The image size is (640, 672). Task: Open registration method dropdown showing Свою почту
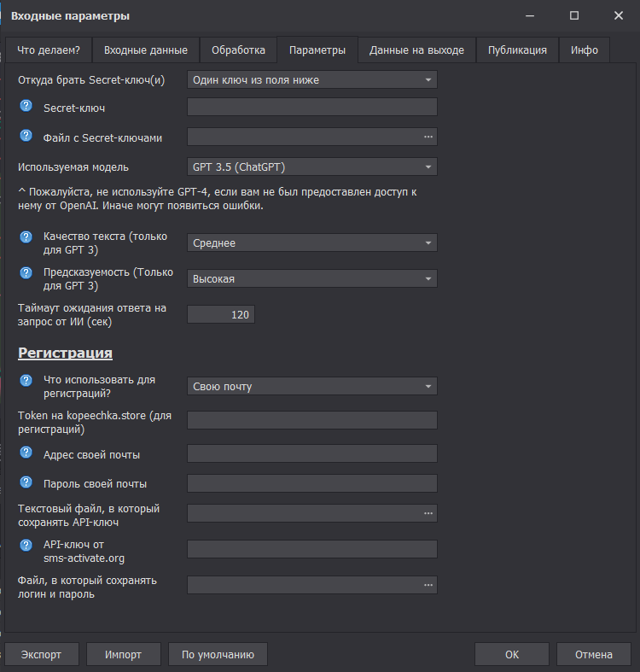pos(311,387)
